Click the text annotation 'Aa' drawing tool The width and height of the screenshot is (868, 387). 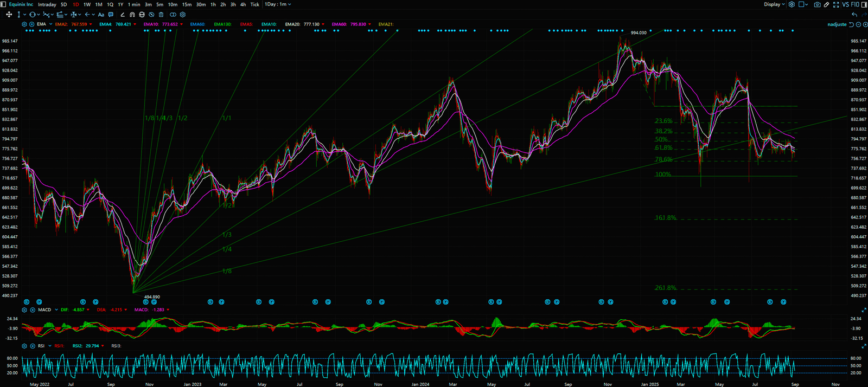pos(101,15)
